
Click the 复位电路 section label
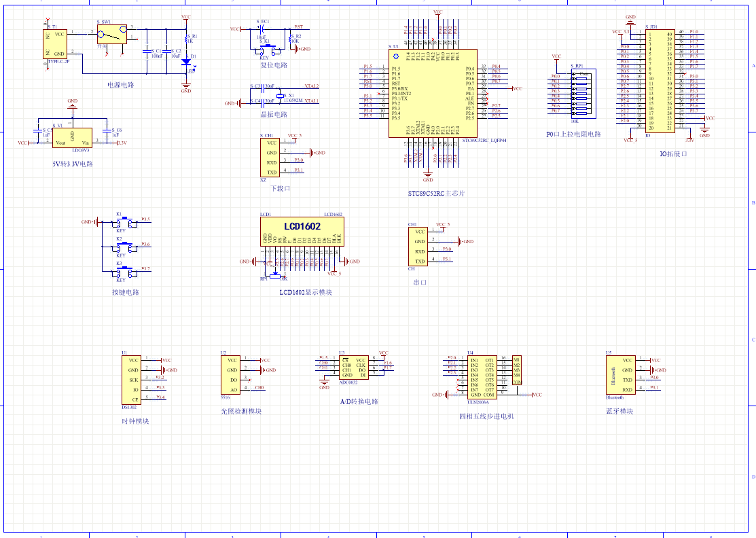[x=274, y=65]
